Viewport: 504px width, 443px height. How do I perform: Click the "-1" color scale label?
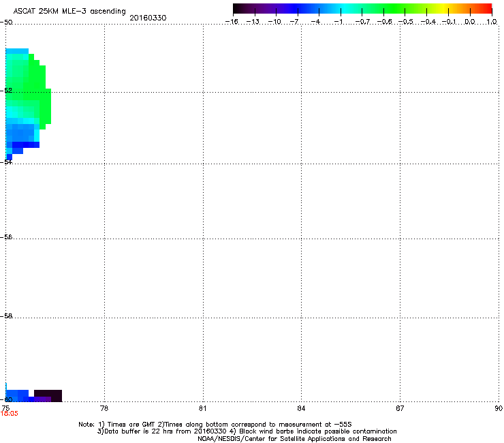(x=338, y=22)
